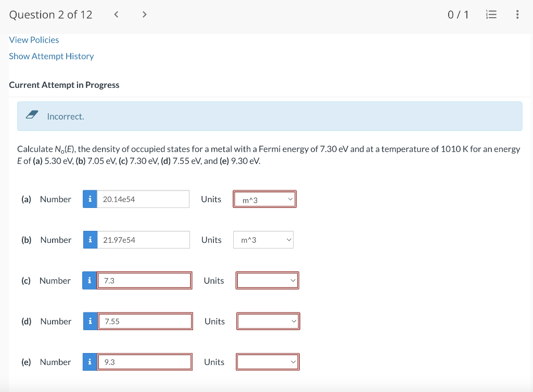Click the info icon next to answer (e)

point(90,361)
